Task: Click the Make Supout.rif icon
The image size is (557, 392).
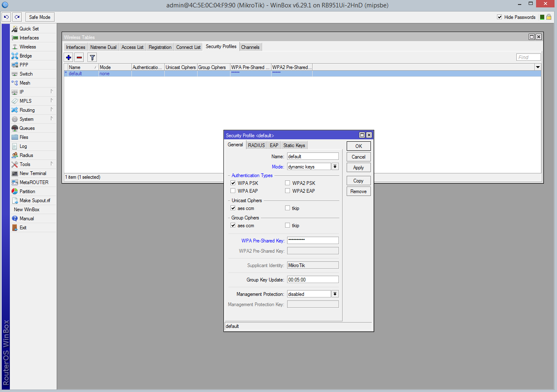Action: pyautogui.click(x=15, y=201)
